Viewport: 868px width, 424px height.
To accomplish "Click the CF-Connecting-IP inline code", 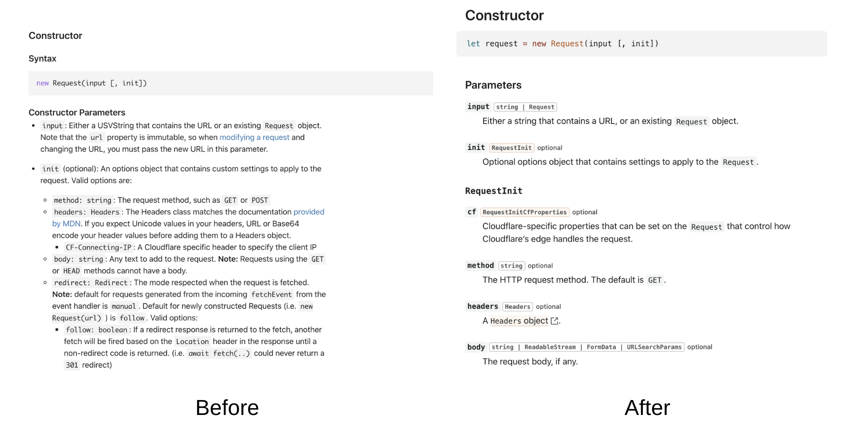I will (x=98, y=247).
